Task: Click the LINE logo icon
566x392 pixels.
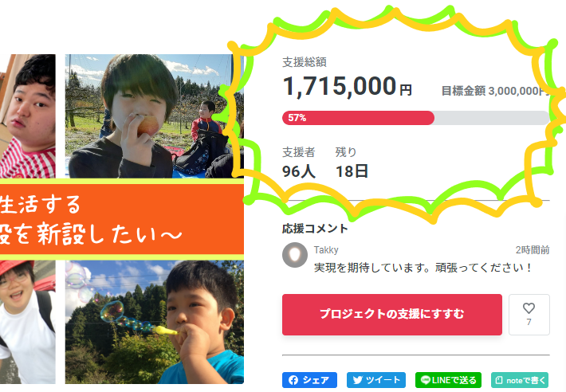Action: [x=426, y=380]
